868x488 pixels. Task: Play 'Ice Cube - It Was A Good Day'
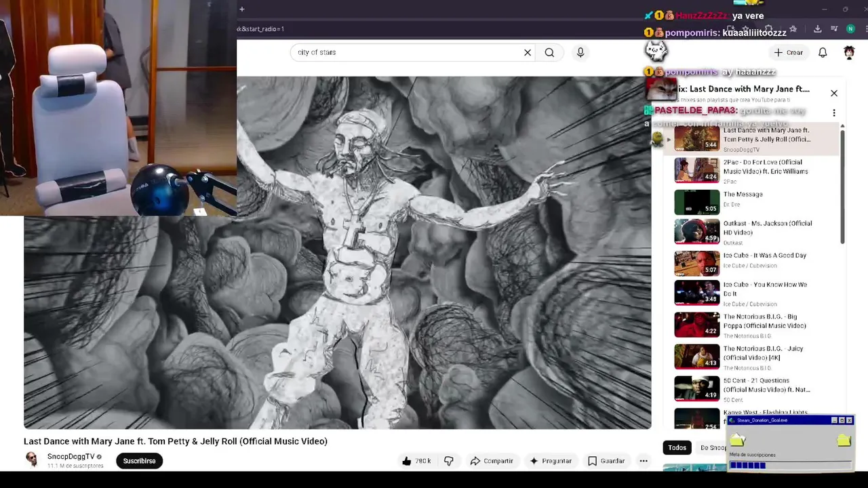tap(753, 262)
